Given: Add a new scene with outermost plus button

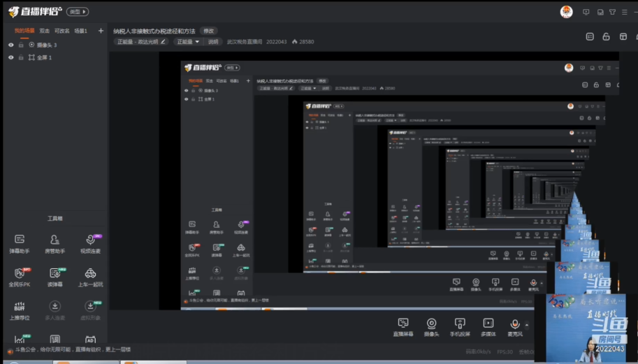Looking at the screenshot, I should 101,31.
